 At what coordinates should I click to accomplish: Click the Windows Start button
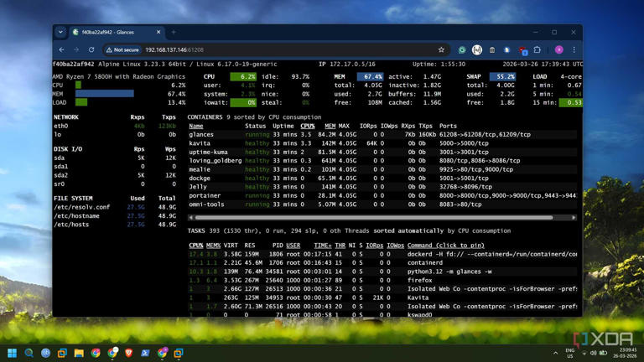pos(13,353)
